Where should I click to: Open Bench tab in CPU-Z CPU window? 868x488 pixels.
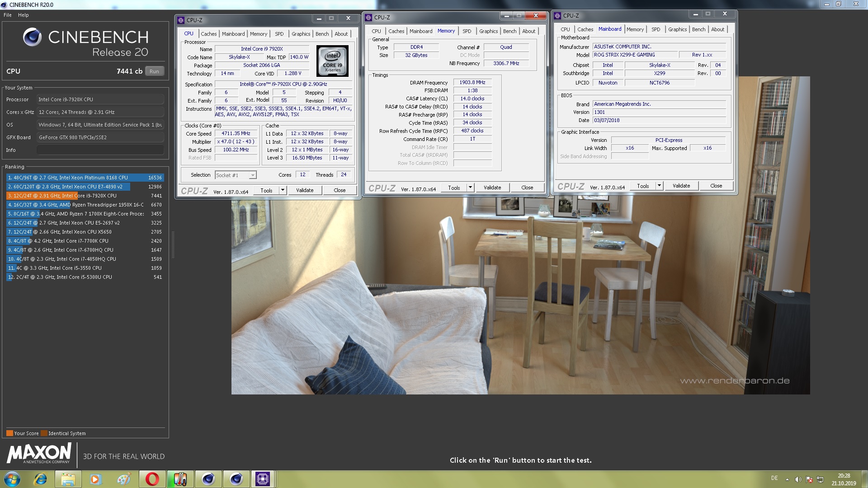point(322,34)
